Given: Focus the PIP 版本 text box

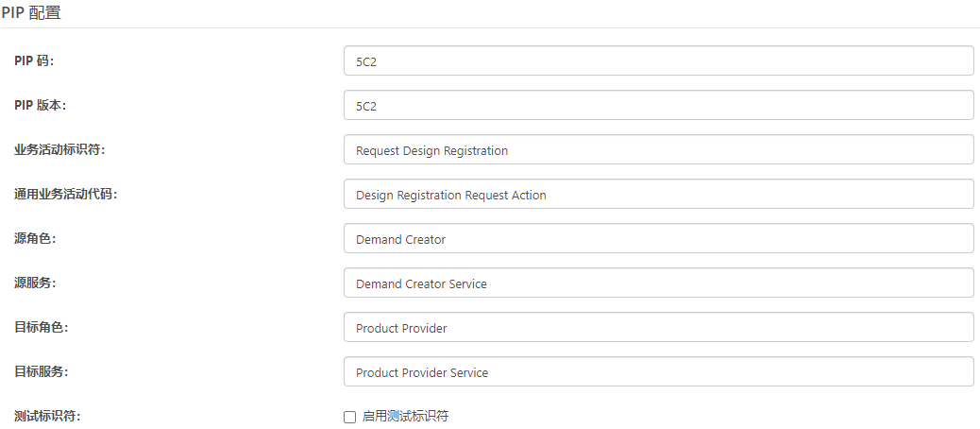Looking at the screenshot, I should 658,106.
